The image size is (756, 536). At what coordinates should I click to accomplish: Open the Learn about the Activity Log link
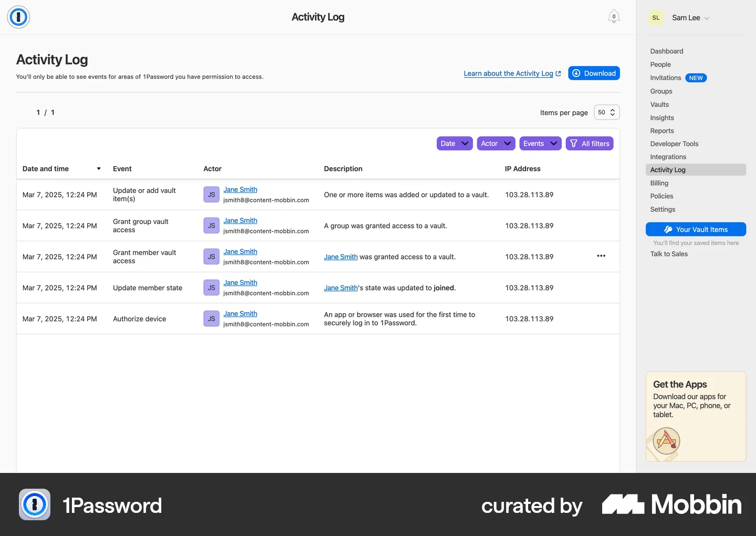coord(512,74)
